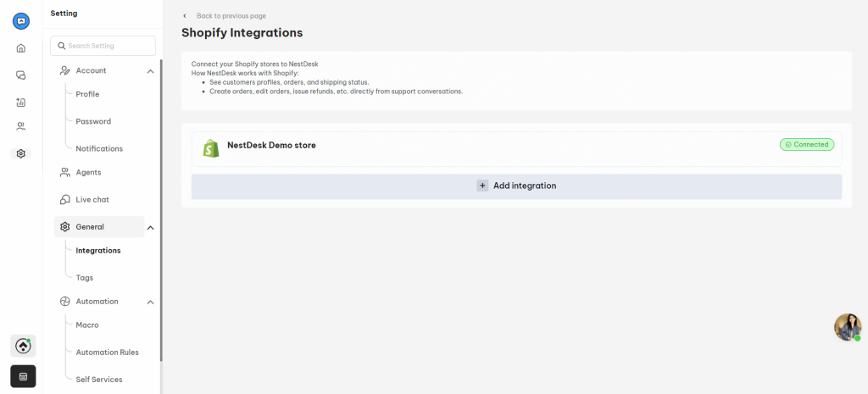Image resolution: width=868 pixels, height=394 pixels.
Task: Open Profile settings
Action: pos(87,95)
